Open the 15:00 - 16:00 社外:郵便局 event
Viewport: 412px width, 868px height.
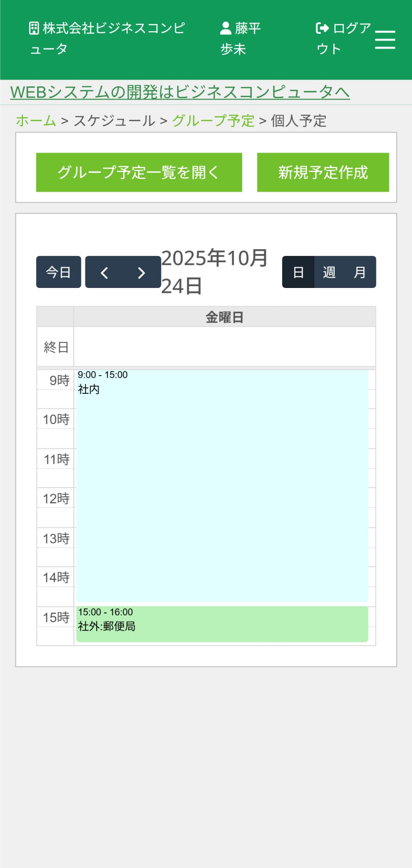[x=222, y=624]
